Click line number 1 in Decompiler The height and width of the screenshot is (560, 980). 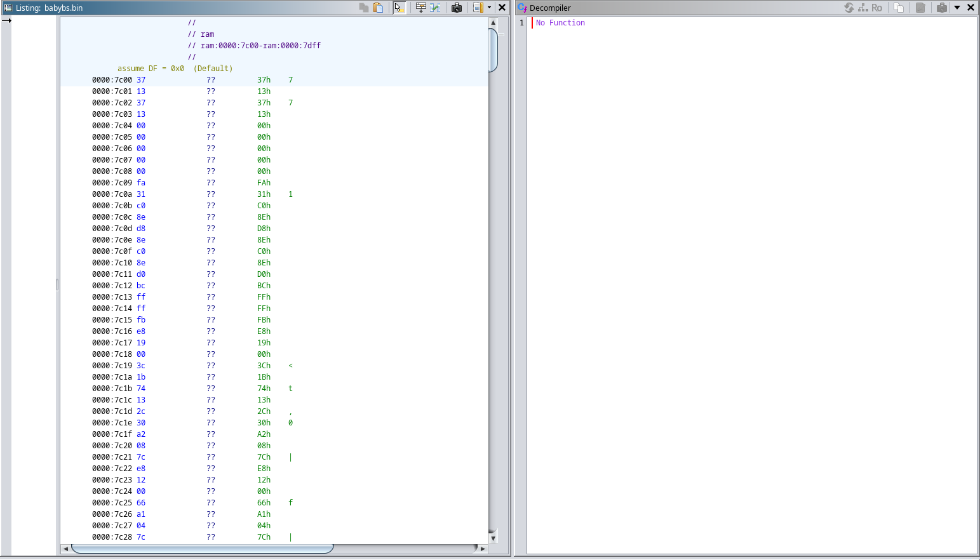(x=522, y=23)
